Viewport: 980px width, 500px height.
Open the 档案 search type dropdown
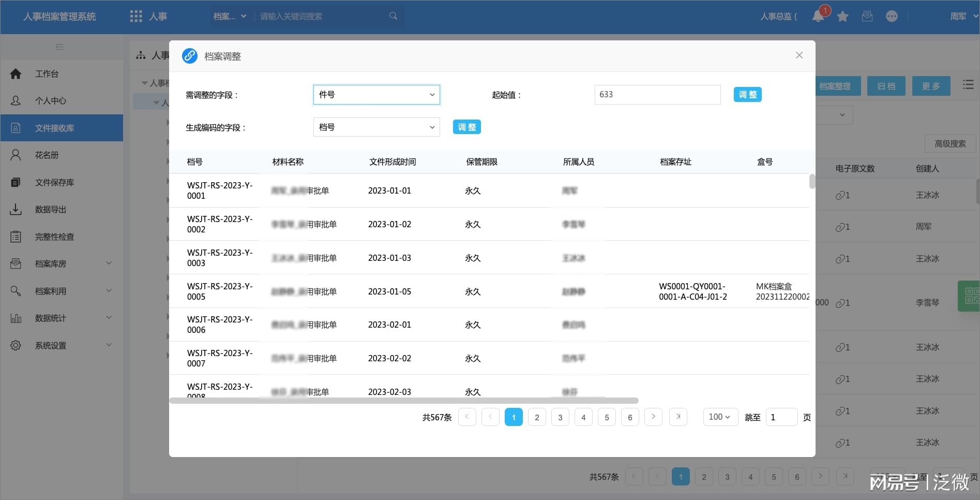230,17
